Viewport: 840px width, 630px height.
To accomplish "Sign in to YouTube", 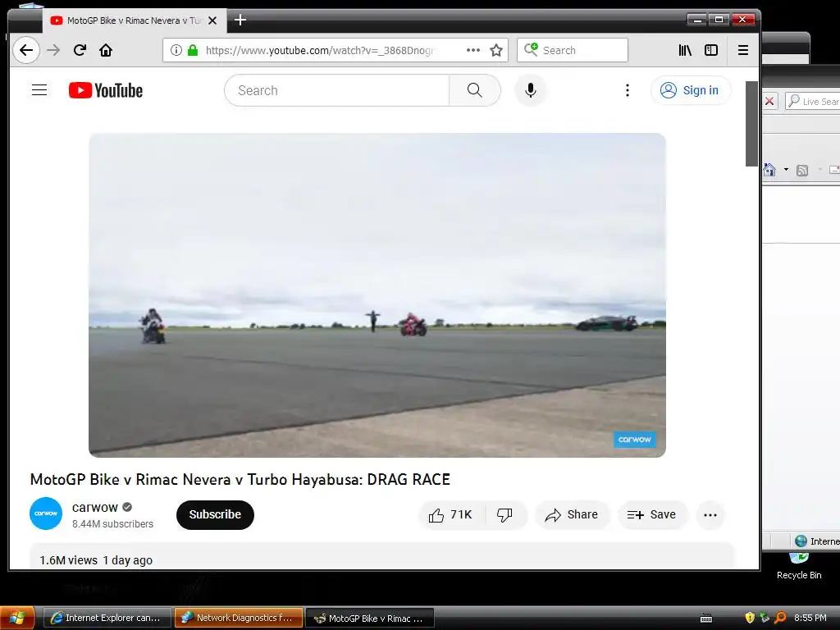I will coord(691,90).
